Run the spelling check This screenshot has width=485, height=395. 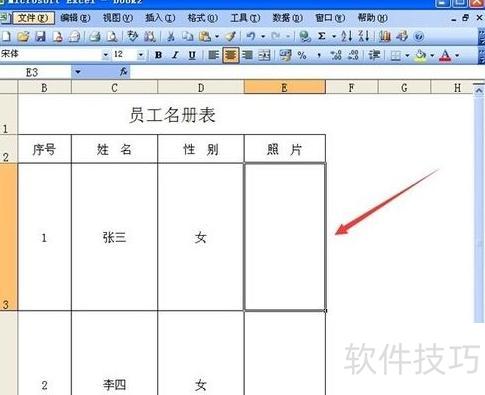(x=133, y=36)
